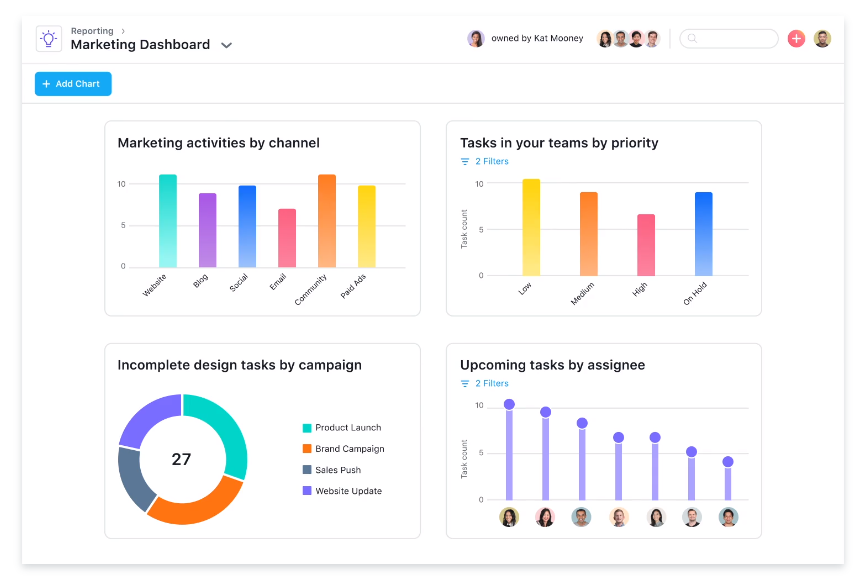The image size is (860, 584).
Task: Click the Website bar in channel chart
Action: pyautogui.click(x=168, y=221)
